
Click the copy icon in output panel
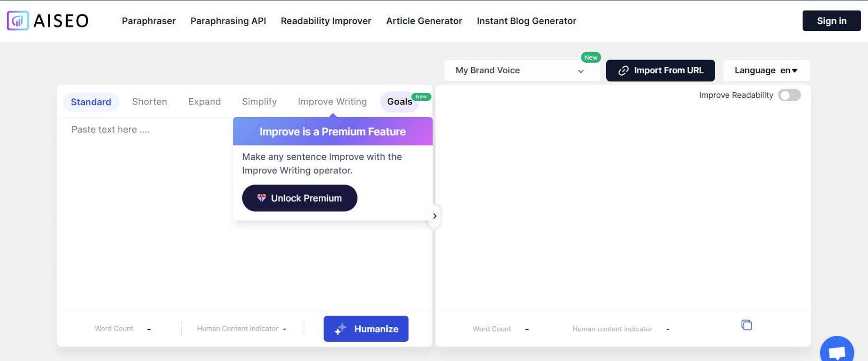coord(746,325)
